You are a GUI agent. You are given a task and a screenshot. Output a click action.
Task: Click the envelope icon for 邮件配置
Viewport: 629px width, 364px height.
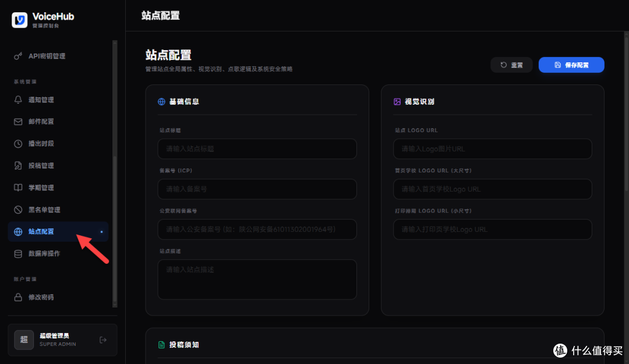tap(18, 122)
